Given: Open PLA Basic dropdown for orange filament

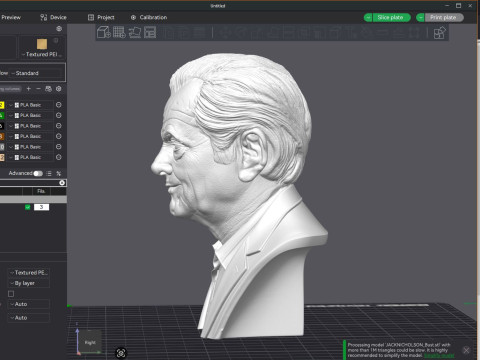Looking at the screenshot, I should click(30, 136).
